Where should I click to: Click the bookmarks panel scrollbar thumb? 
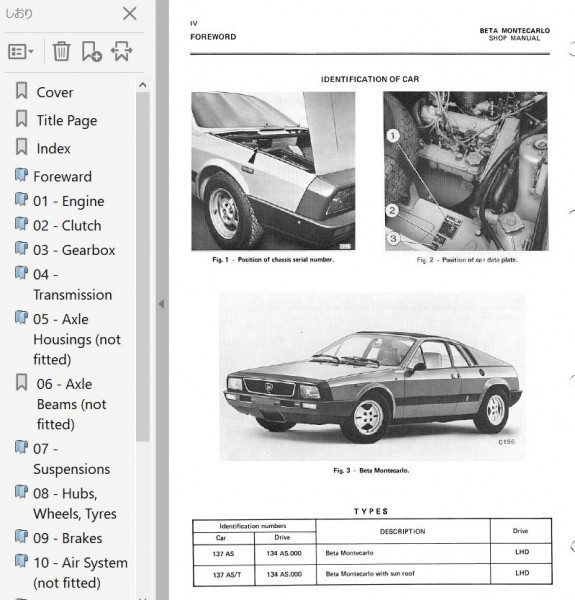pyautogui.click(x=143, y=267)
